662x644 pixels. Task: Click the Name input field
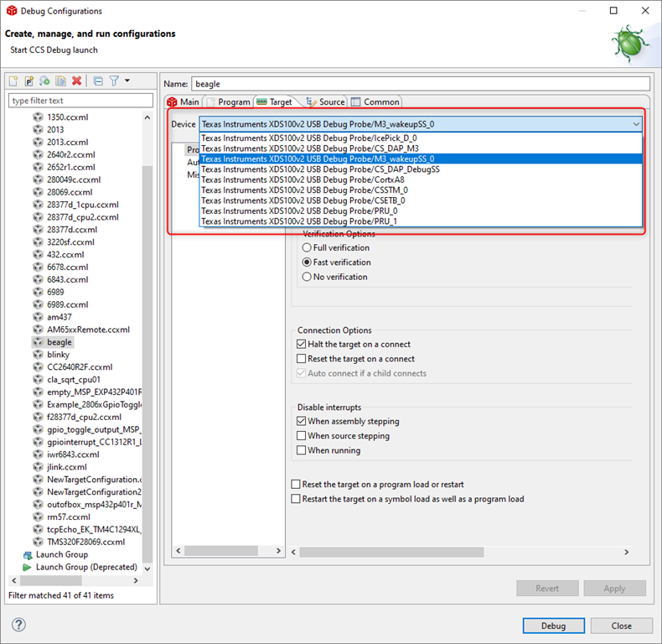point(421,84)
